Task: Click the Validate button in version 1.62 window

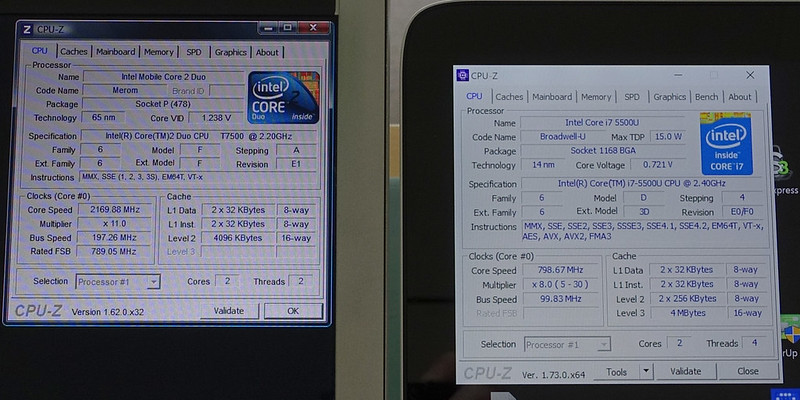Action: [229, 311]
